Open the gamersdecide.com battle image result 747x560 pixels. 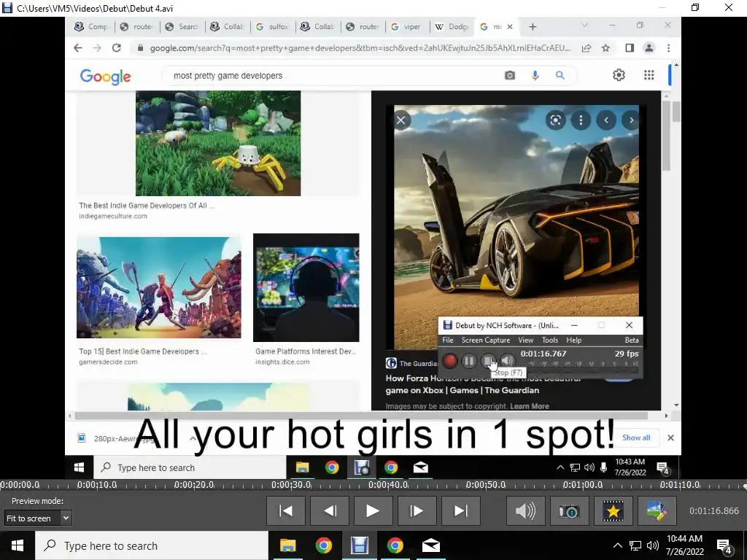coord(158,287)
